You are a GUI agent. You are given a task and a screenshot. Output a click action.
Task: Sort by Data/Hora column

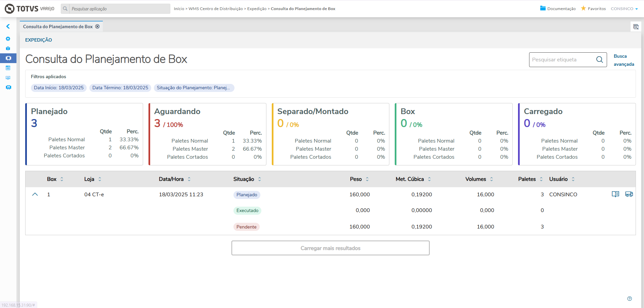click(x=189, y=179)
